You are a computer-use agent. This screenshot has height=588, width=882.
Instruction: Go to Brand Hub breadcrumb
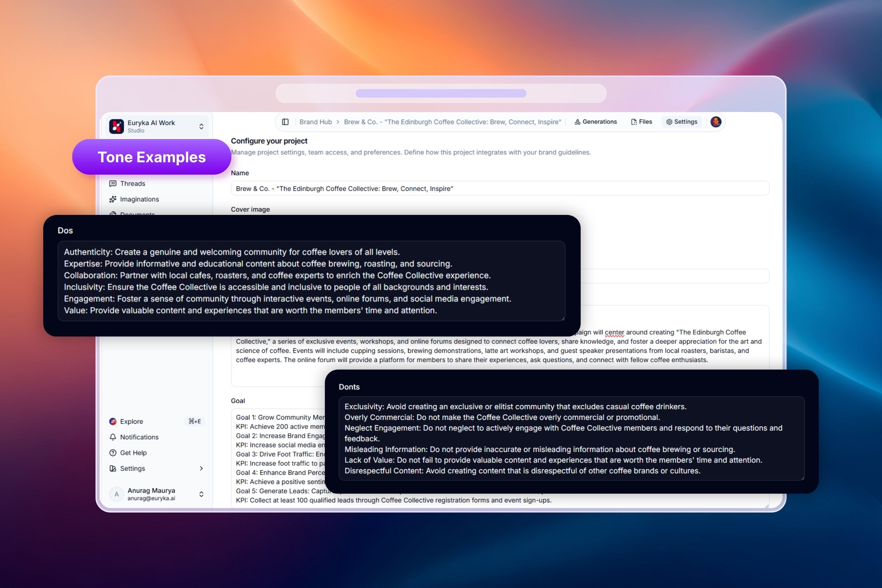pyautogui.click(x=315, y=122)
